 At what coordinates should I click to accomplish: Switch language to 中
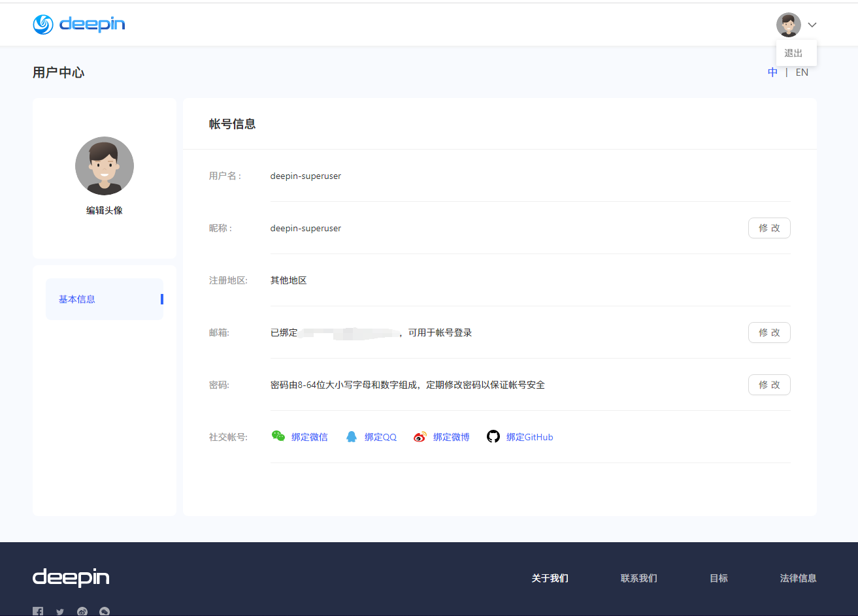click(x=772, y=73)
